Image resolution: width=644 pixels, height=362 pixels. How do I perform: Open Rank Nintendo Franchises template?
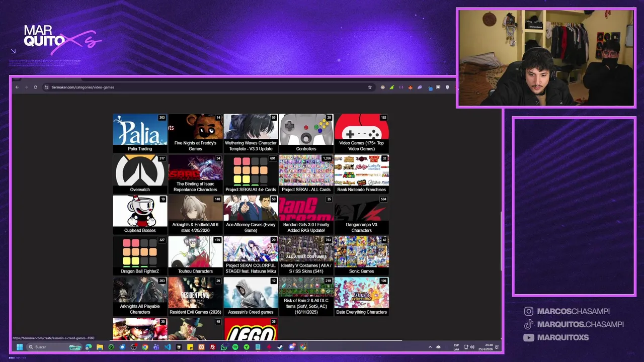coord(361,174)
